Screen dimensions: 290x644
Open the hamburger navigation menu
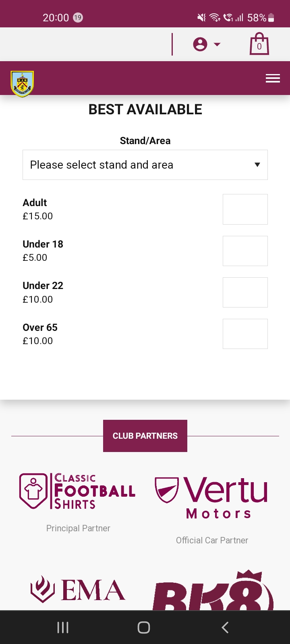pos(273,78)
